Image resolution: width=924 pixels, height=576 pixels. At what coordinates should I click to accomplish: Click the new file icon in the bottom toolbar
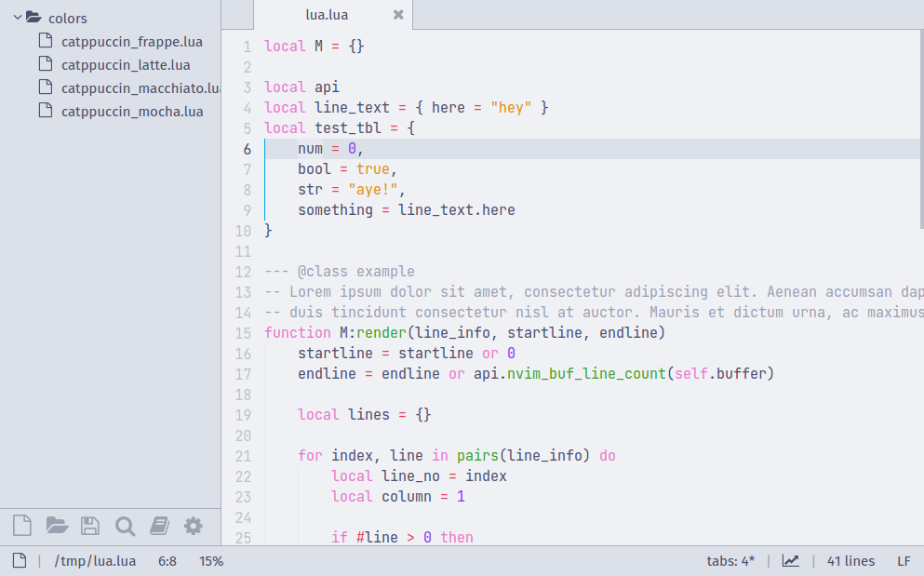tap(21, 526)
